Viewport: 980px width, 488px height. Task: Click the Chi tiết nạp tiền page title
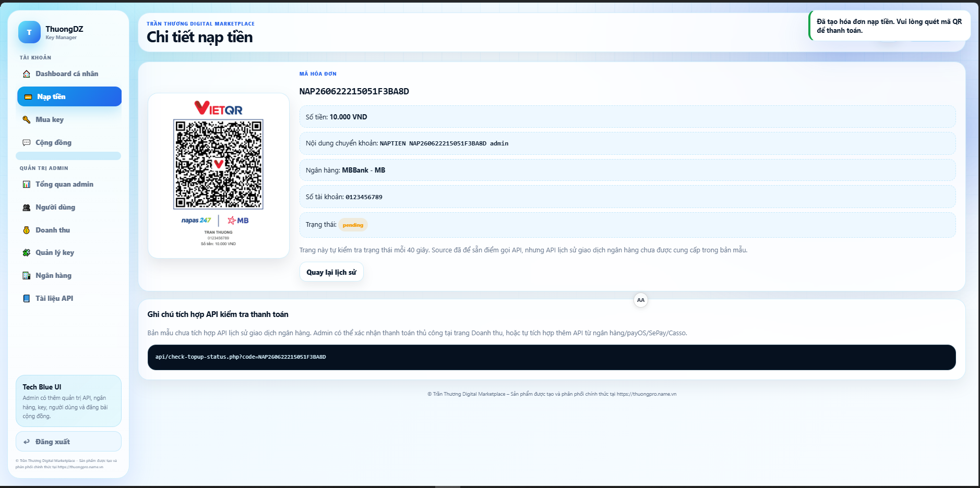pyautogui.click(x=199, y=37)
